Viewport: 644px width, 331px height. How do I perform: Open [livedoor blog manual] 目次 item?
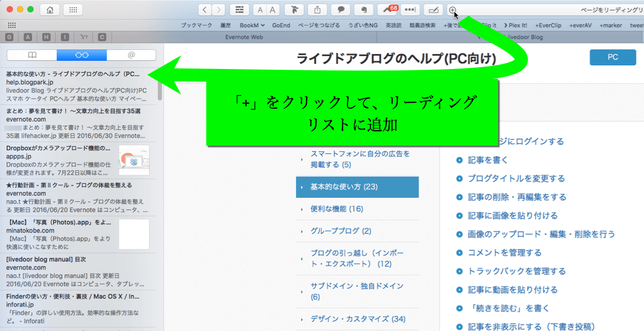point(78,271)
